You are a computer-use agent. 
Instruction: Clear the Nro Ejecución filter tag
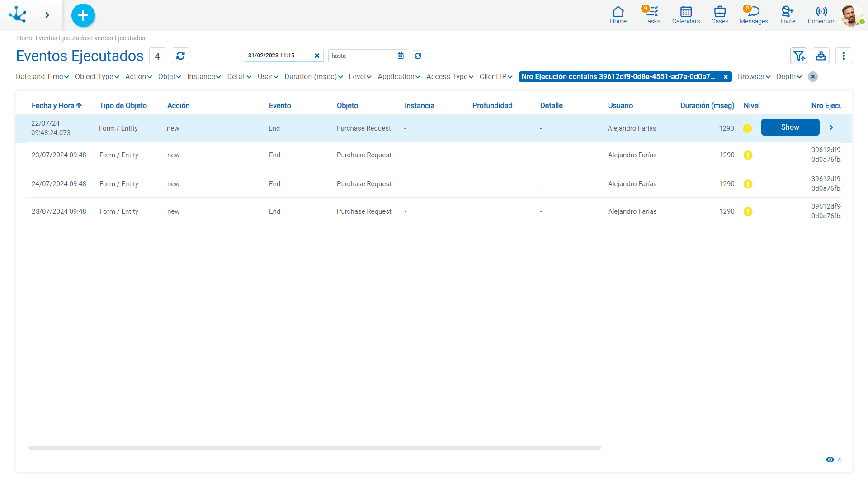point(726,76)
